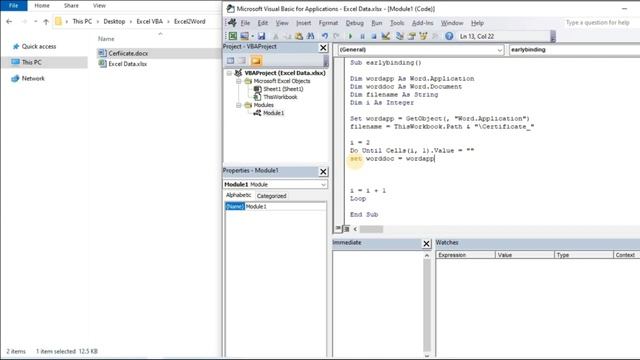Undo the last edit

point(325,36)
